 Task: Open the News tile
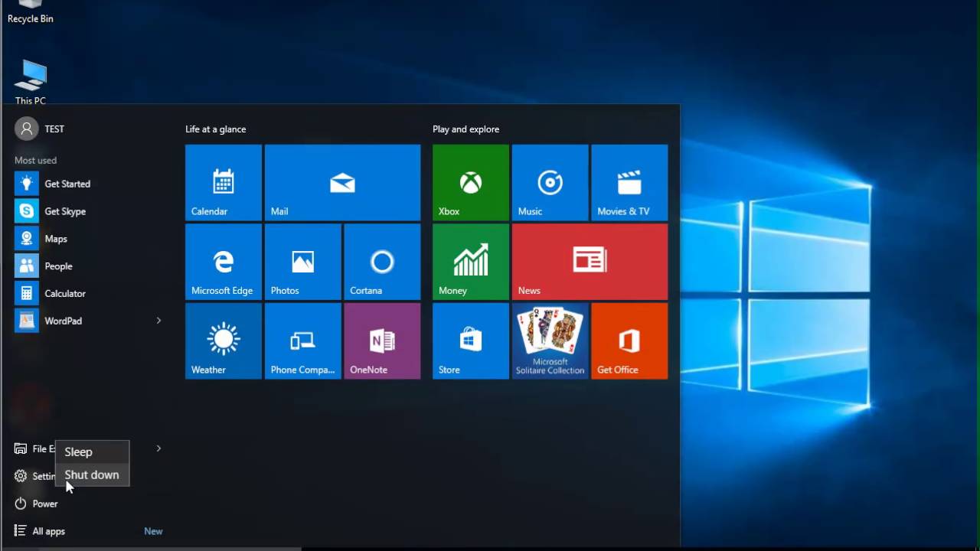(590, 262)
